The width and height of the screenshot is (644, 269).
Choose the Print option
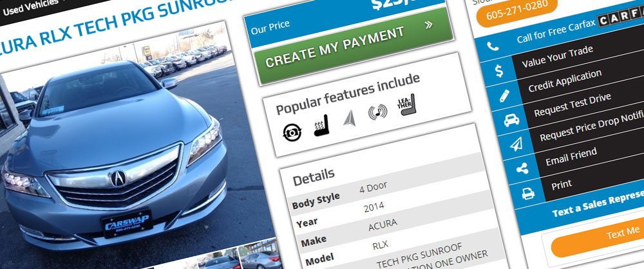coord(562,184)
